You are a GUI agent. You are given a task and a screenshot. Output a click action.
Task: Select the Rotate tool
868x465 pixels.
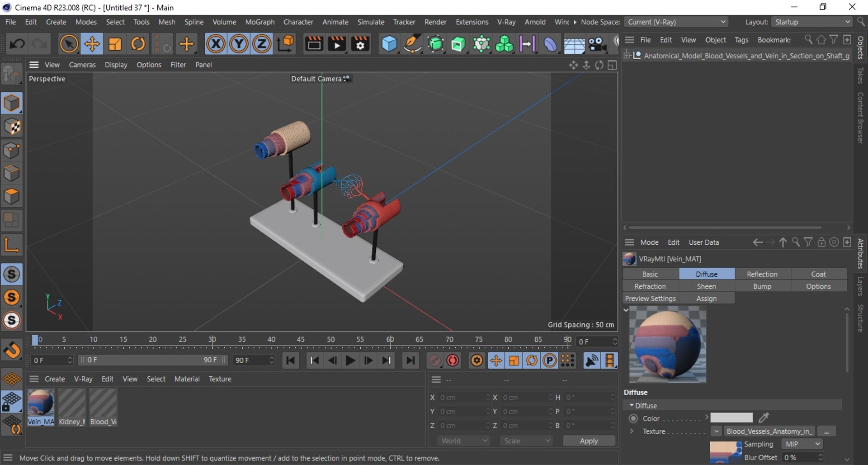pos(138,44)
